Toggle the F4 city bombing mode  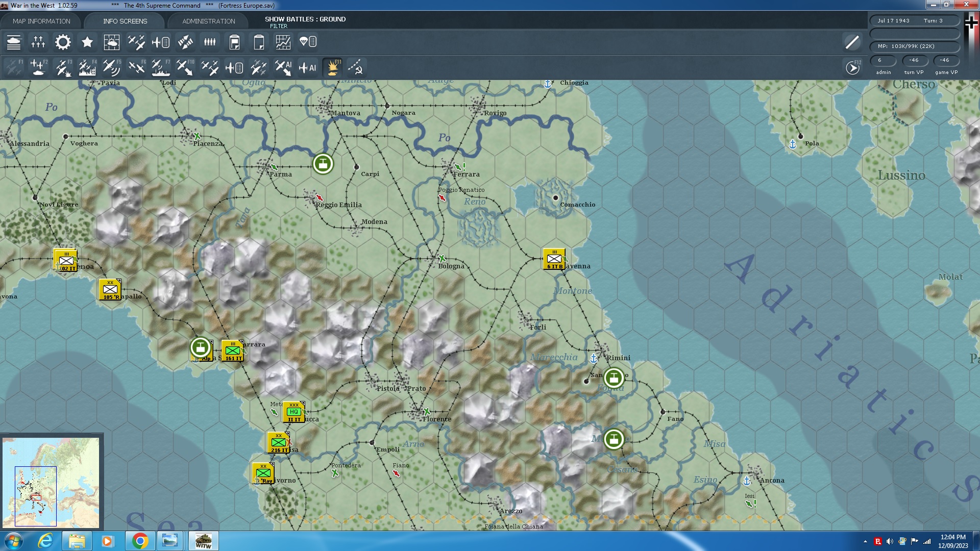[x=87, y=67]
